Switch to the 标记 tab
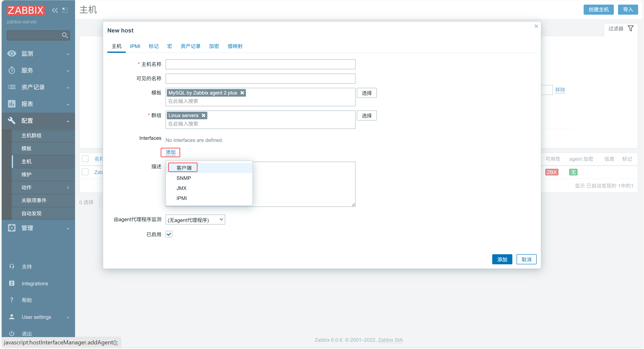The image size is (644, 349). 153,46
